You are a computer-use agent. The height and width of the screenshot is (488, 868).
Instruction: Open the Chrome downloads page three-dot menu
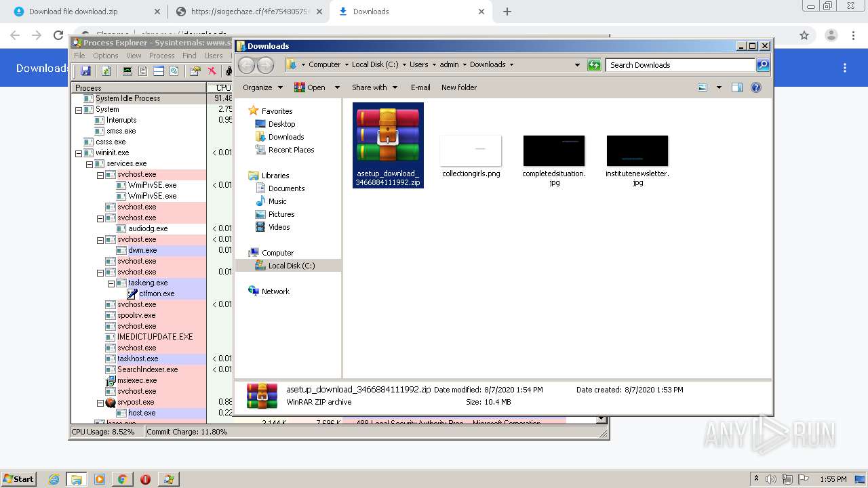coord(845,68)
